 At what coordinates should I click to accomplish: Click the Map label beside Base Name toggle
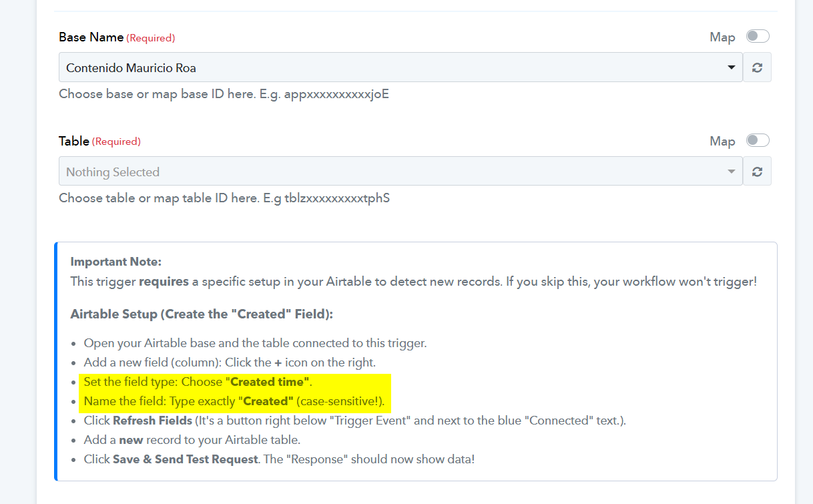coord(722,37)
